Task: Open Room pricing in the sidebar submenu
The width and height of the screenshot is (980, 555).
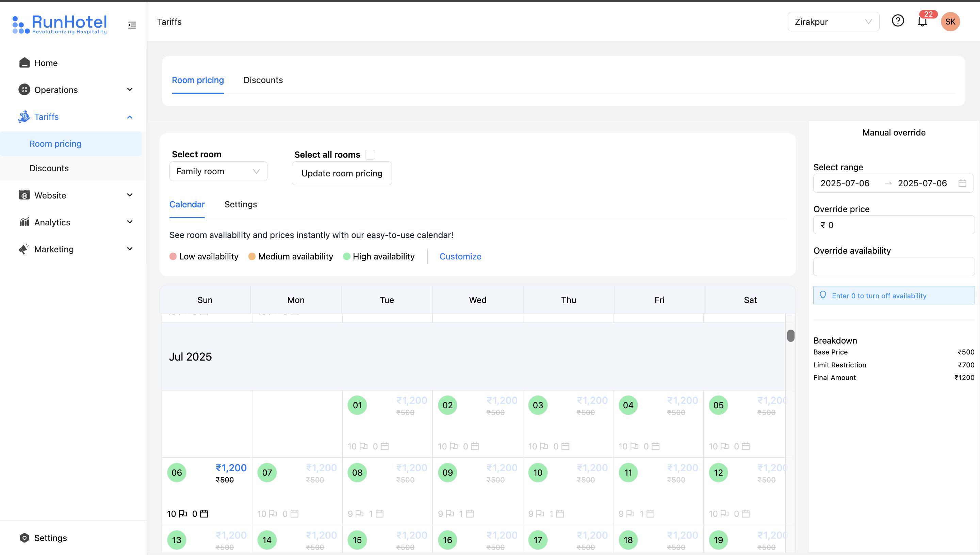Action: pyautogui.click(x=71, y=144)
